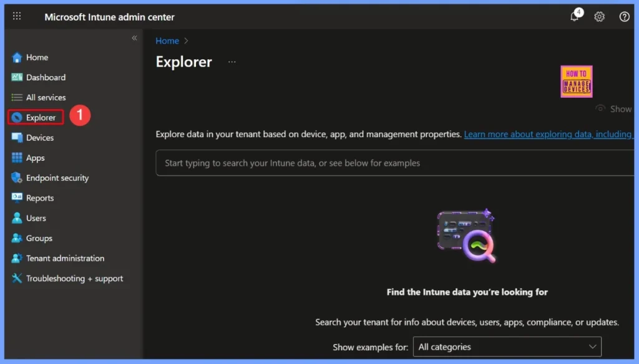Open Dashboard from sidebar

[x=46, y=77]
